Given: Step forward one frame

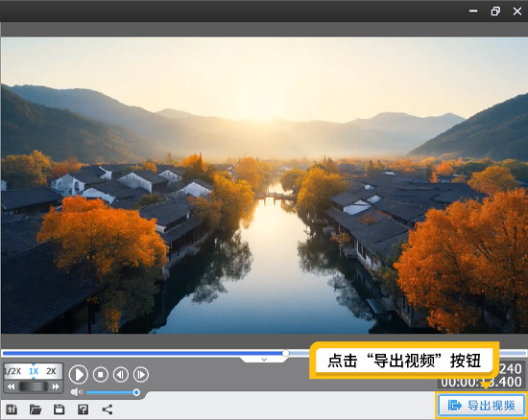Looking at the screenshot, I should pos(141,374).
